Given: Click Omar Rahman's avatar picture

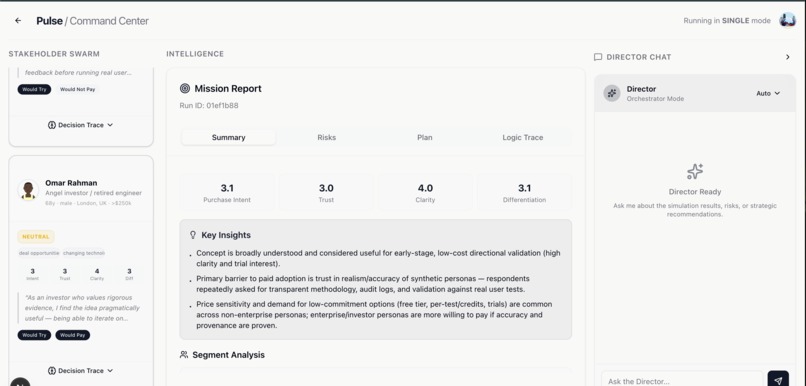Looking at the screenshot, I should pyautogui.click(x=28, y=190).
